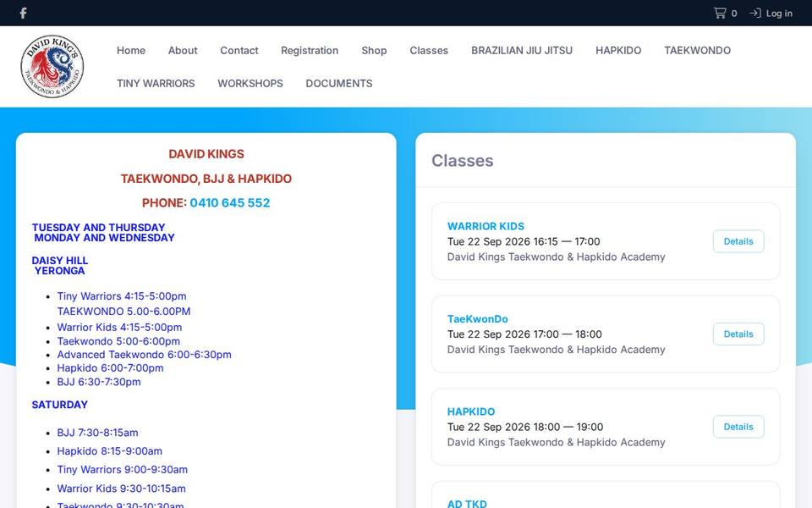Viewport: 812px width, 508px height.
Task: Click BJJ 6:30-7:30pm entry
Action: pyautogui.click(x=99, y=382)
